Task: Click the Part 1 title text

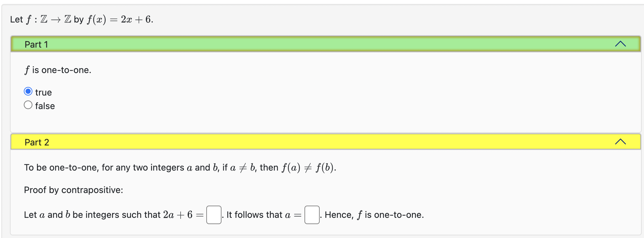Action: click(x=36, y=44)
